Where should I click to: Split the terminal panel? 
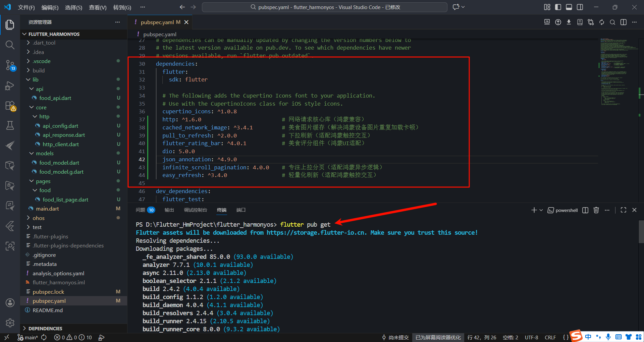[x=585, y=210]
